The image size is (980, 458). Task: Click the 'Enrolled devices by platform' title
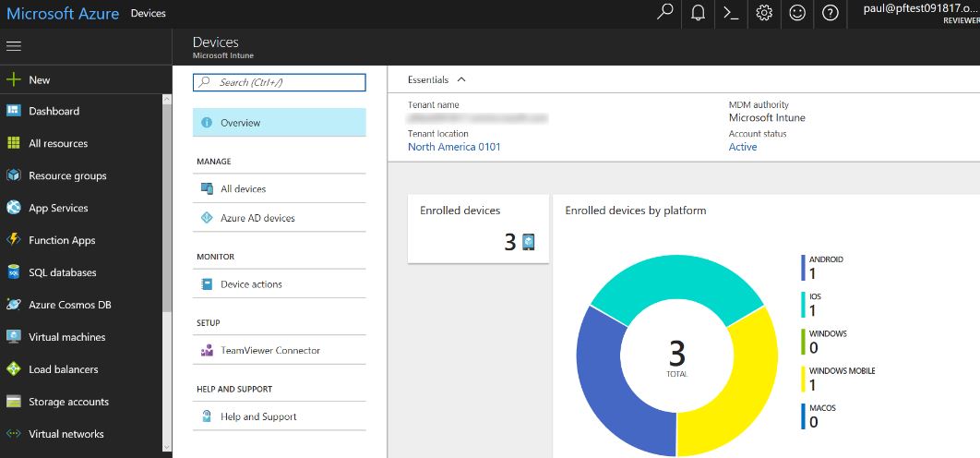point(636,211)
